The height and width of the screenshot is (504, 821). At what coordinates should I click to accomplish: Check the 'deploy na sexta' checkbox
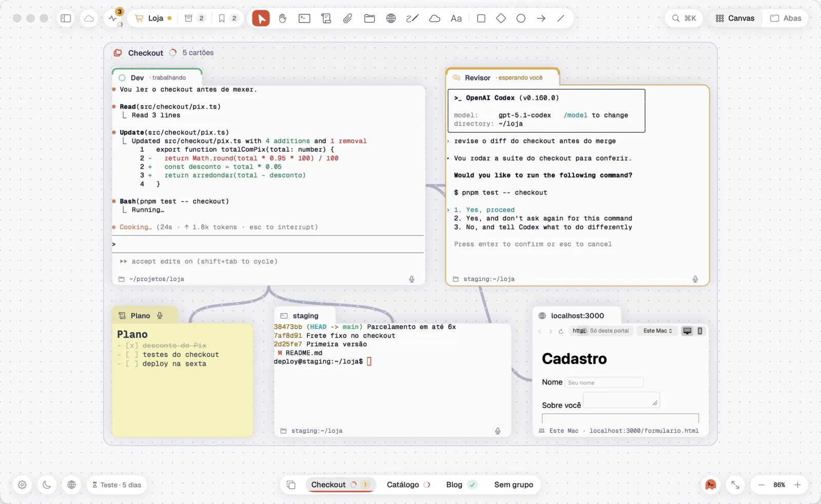tap(132, 364)
